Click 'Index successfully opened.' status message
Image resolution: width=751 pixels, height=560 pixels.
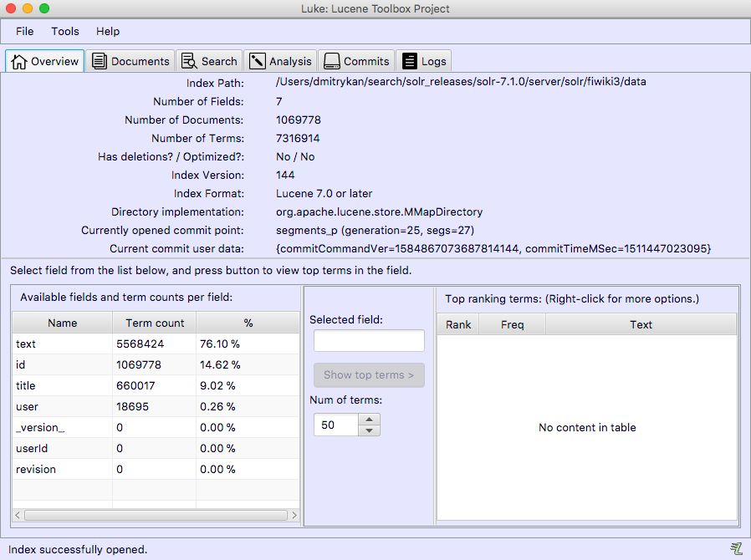point(78,549)
